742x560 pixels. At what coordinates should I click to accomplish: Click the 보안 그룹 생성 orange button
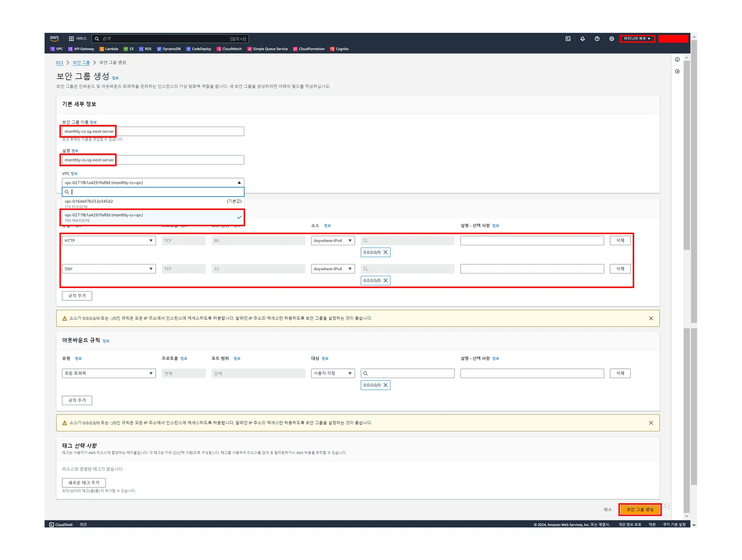pos(640,509)
